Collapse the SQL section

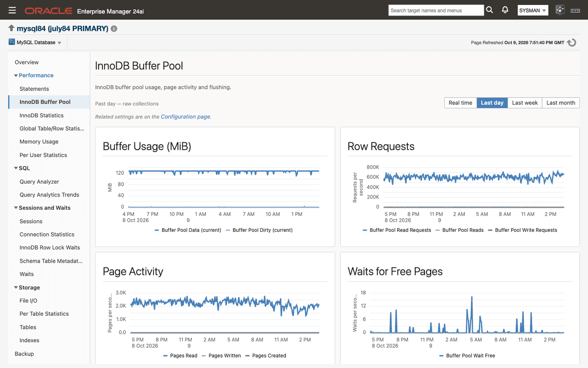coord(16,168)
